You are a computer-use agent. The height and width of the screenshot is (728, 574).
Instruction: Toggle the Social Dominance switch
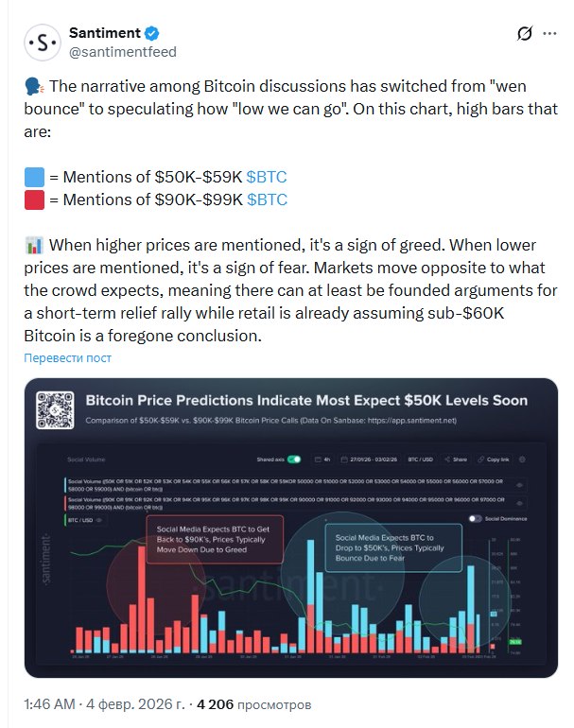476,519
